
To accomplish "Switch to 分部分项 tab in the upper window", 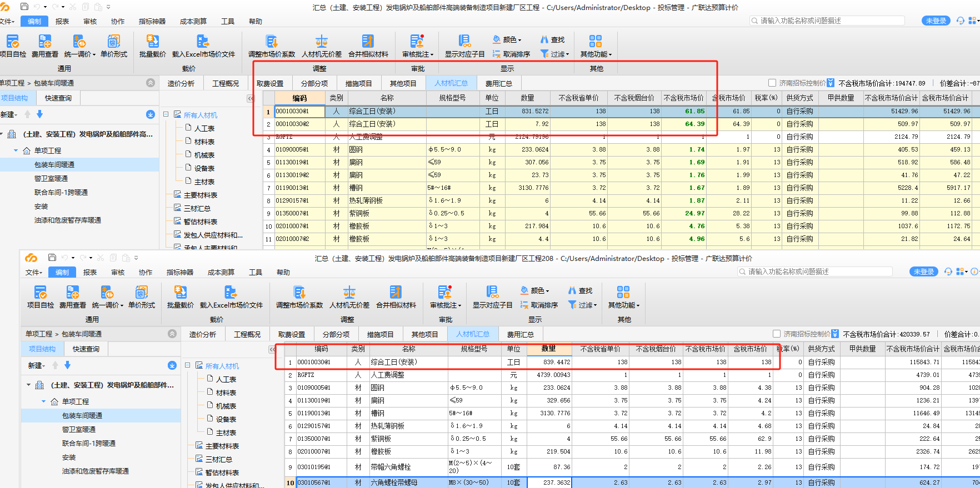I will (x=314, y=83).
